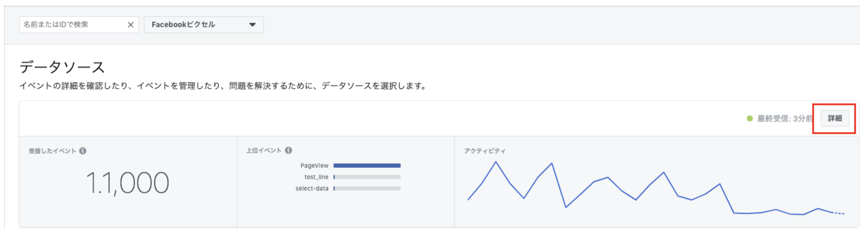Screen dimensions: 868x239
Task: Click the アクティビティ panel title
Action: coord(484,151)
